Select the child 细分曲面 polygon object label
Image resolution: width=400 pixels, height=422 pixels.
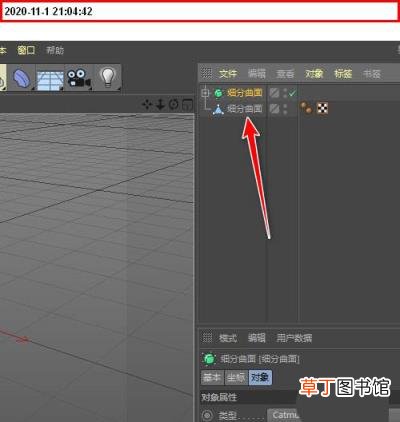coord(245,109)
